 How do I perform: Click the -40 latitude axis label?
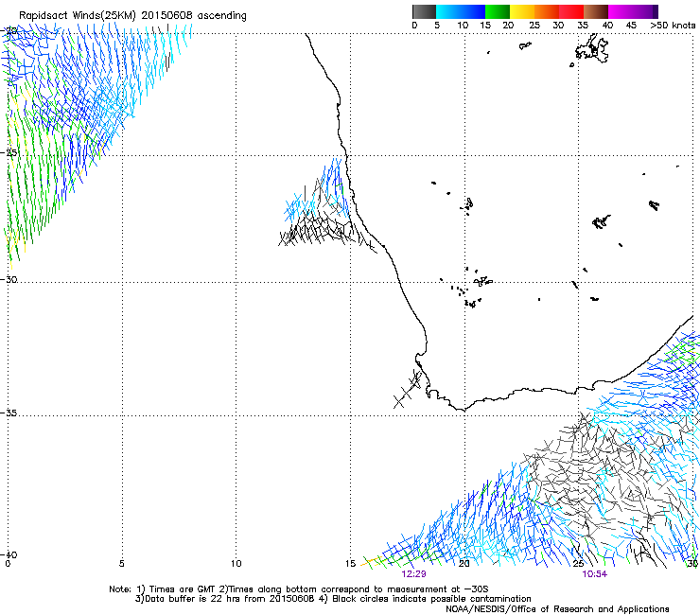coord(9,554)
